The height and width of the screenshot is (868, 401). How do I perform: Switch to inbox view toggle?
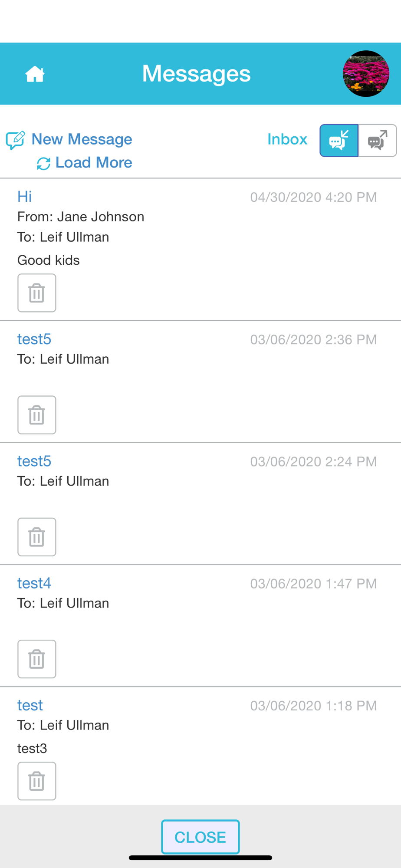click(x=339, y=141)
